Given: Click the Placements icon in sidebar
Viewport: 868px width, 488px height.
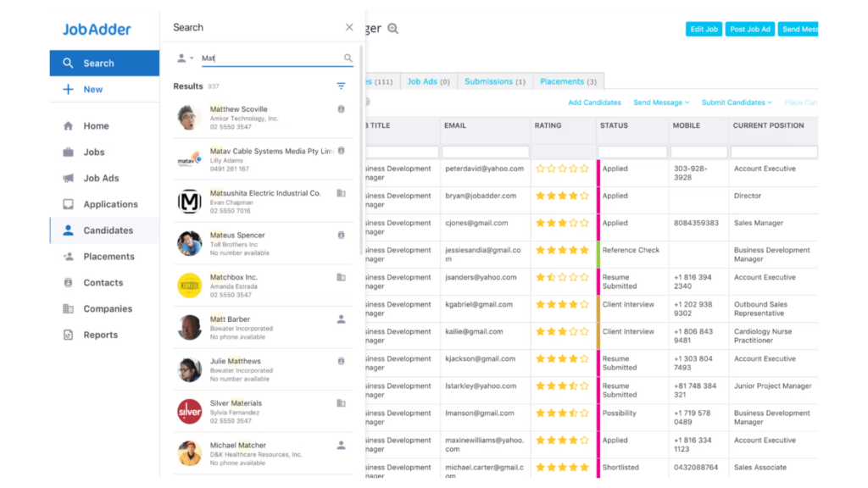Looking at the screenshot, I should [68, 257].
